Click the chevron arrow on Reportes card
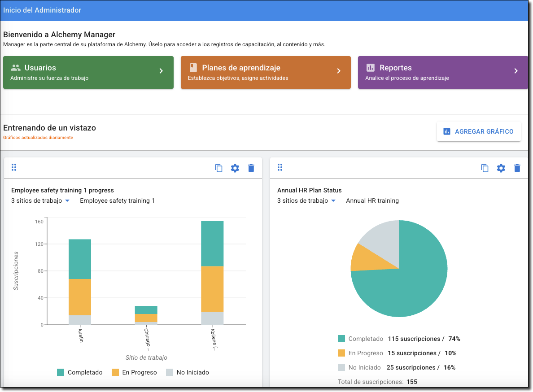This screenshot has width=533, height=392. pos(516,71)
